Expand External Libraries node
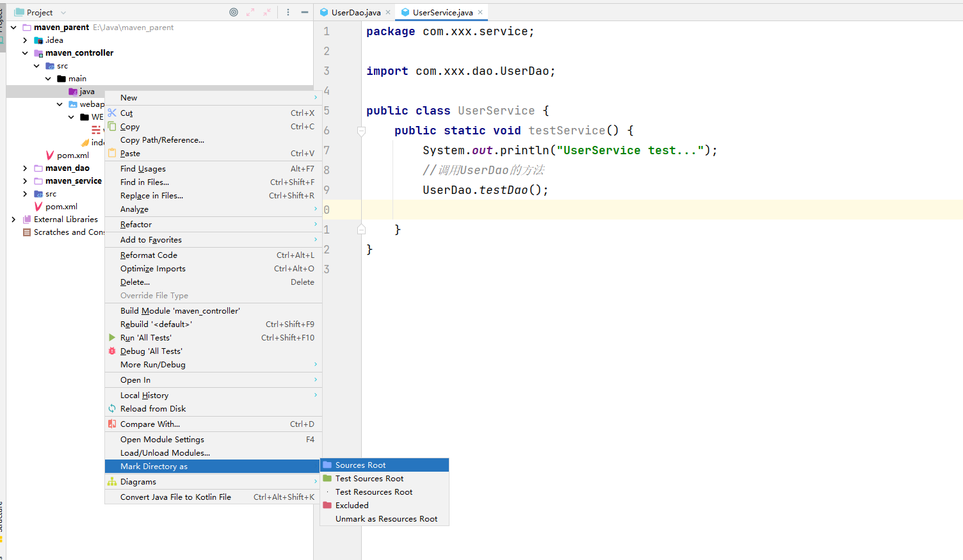Image resolution: width=963 pixels, height=560 pixels. [x=13, y=220]
